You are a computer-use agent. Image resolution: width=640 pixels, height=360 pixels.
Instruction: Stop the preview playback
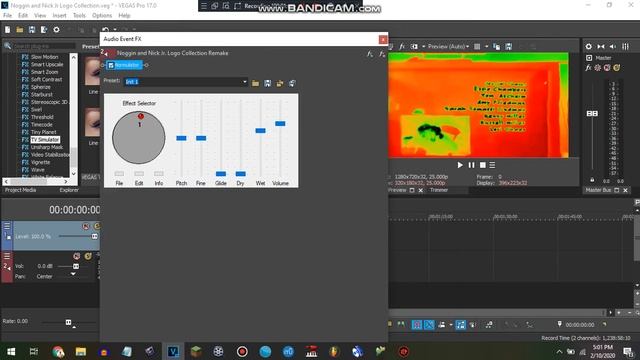pos(482,165)
